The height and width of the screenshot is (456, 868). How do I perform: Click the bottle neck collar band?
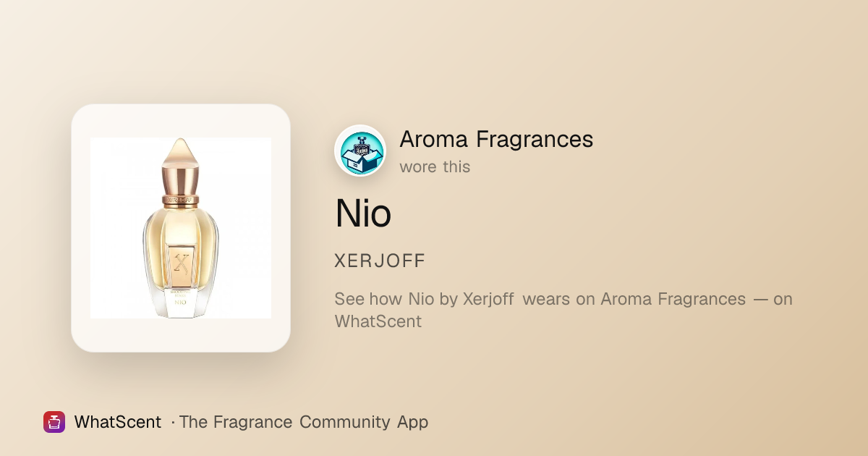tap(181, 197)
